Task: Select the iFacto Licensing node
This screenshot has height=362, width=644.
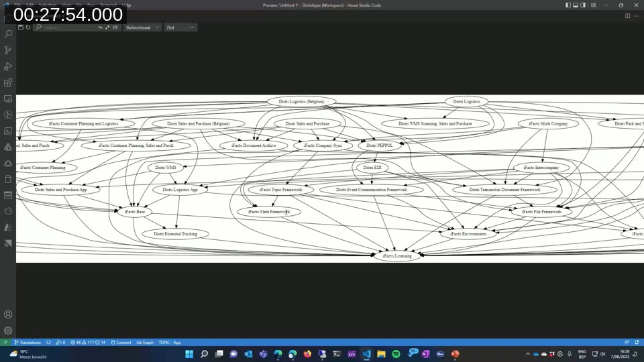Action: click(x=397, y=256)
